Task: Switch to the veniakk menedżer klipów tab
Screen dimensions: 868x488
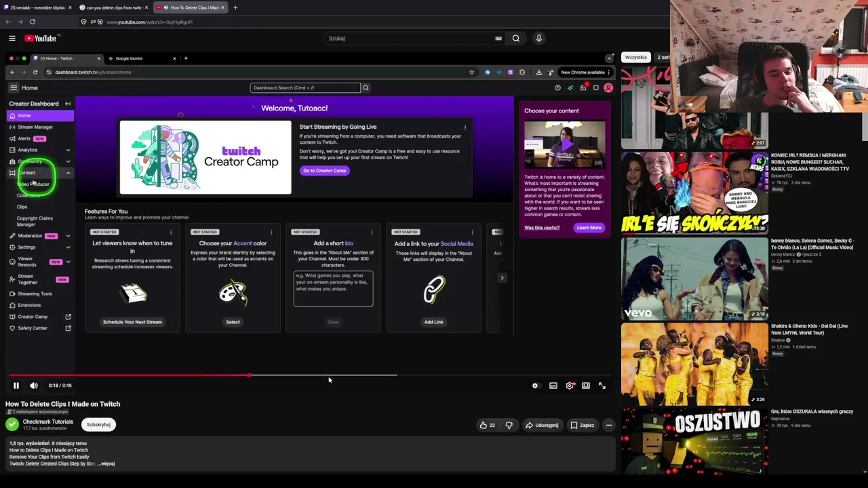Action: click(x=37, y=7)
